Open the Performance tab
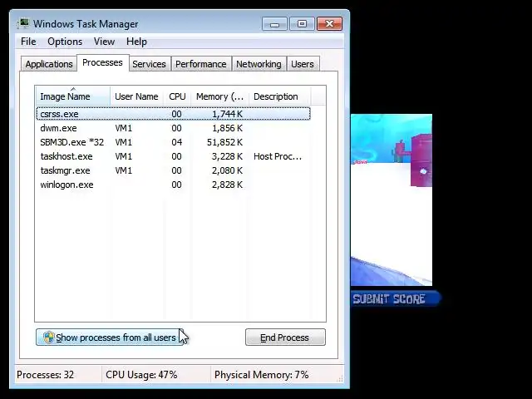 [x=201, y=64]
